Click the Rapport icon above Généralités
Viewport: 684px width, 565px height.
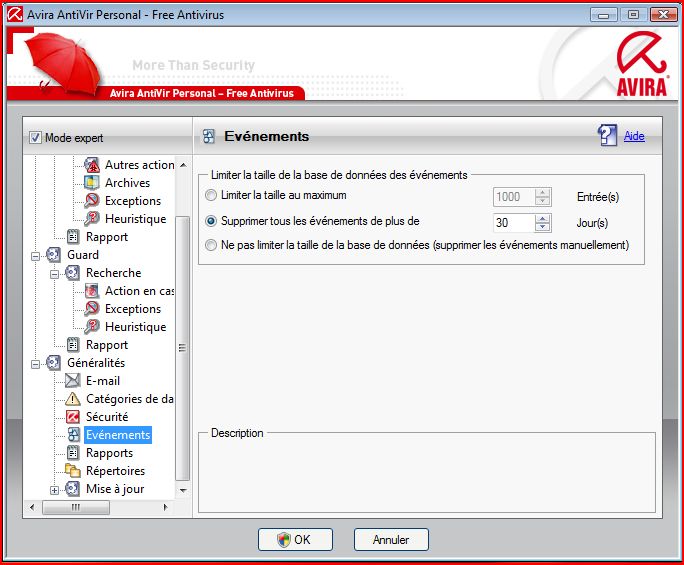pos(73,345)
